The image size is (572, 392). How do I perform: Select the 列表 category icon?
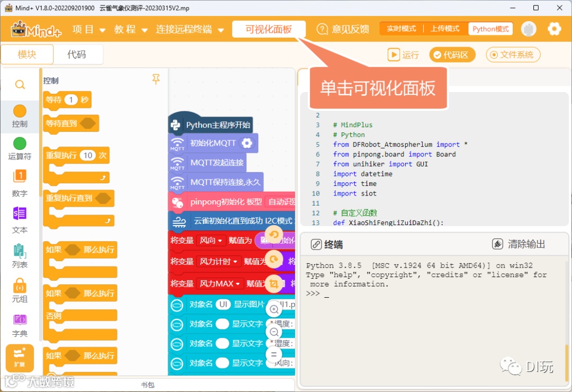click(x=20, y=250)
